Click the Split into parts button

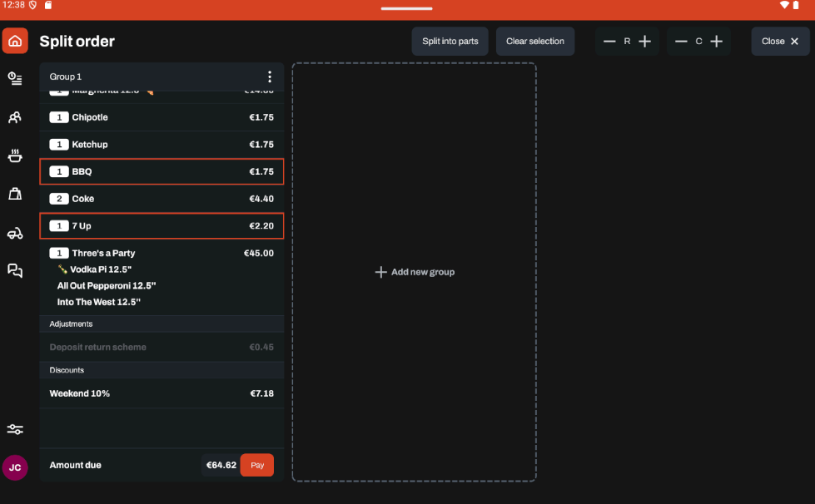coord(450,42)
